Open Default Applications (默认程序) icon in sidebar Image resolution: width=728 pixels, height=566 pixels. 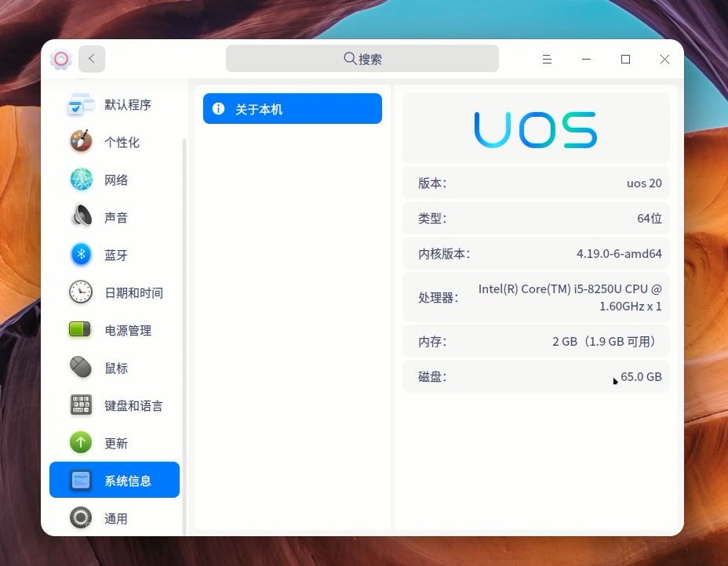click(x=81, y=104)
